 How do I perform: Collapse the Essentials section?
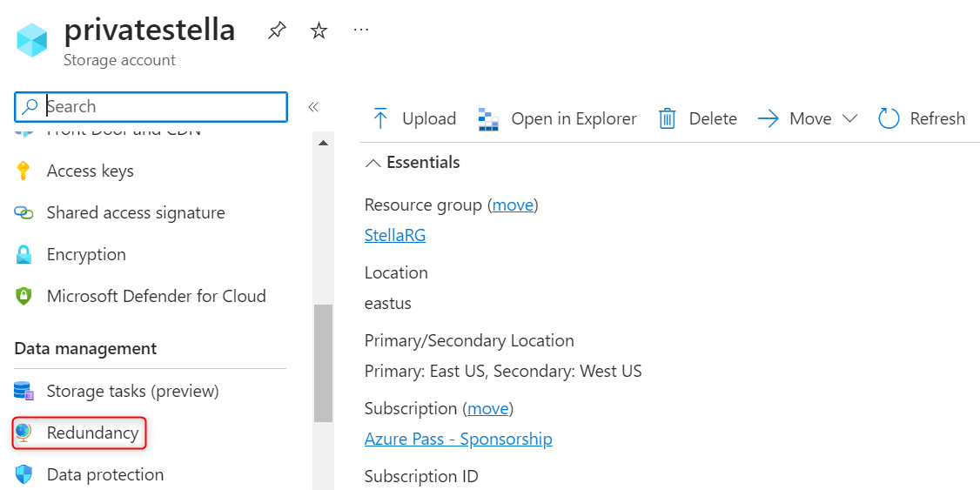pyautogui.click(x=373, y=163)
